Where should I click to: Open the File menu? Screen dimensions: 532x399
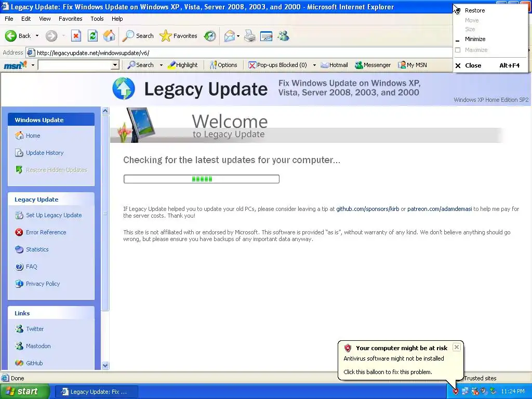coord(9,19)
